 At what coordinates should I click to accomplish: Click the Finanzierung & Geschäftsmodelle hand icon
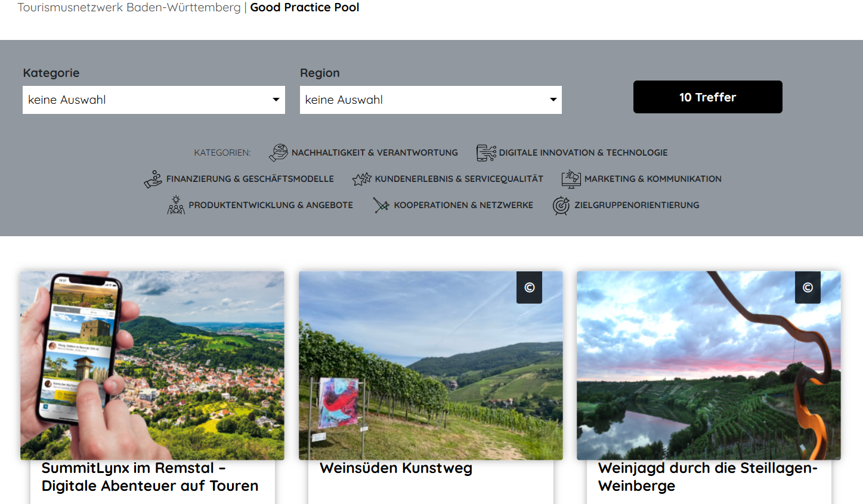[x=153, y=179]
